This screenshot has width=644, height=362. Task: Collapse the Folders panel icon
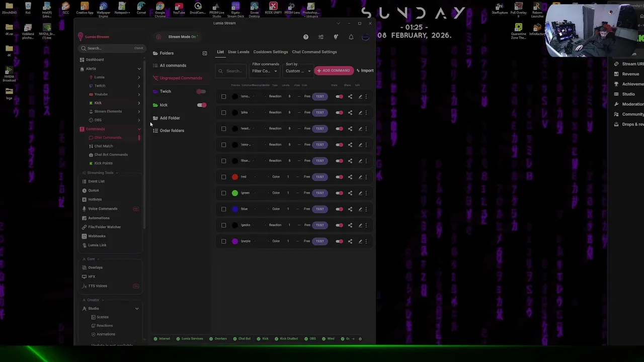pyautogui.click(x=204, y=53)
